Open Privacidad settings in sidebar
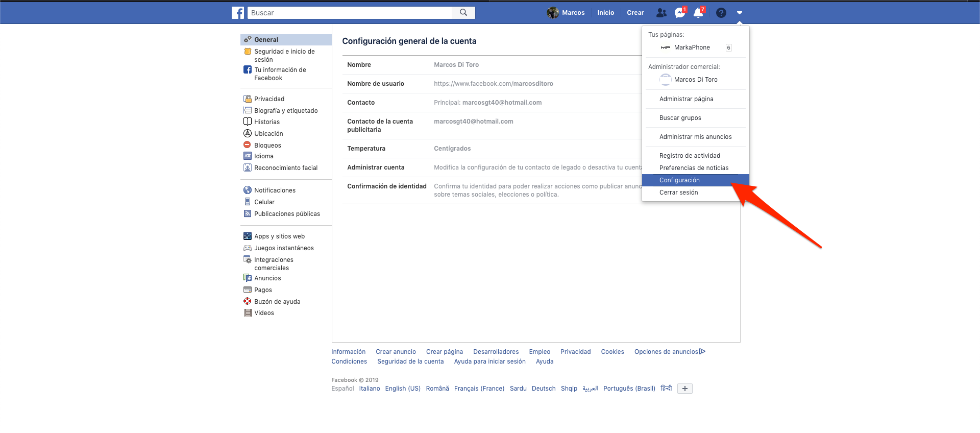980x433 pixels. pos(269,99)
